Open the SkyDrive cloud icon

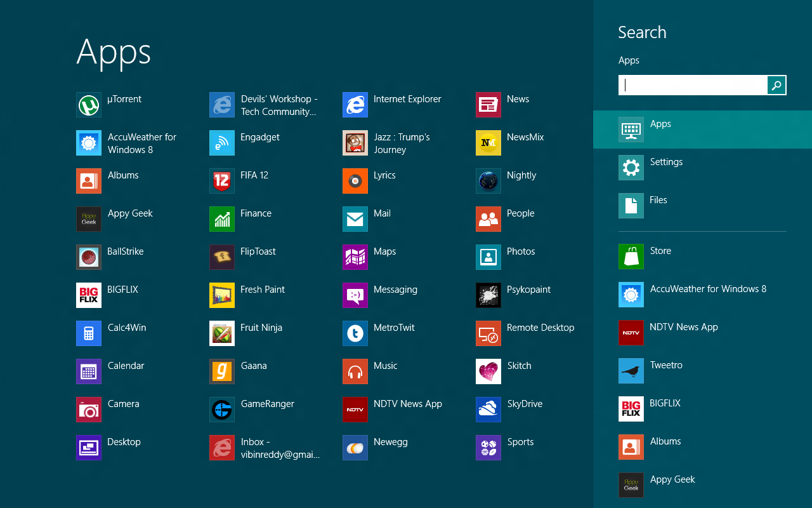point(488,410)
